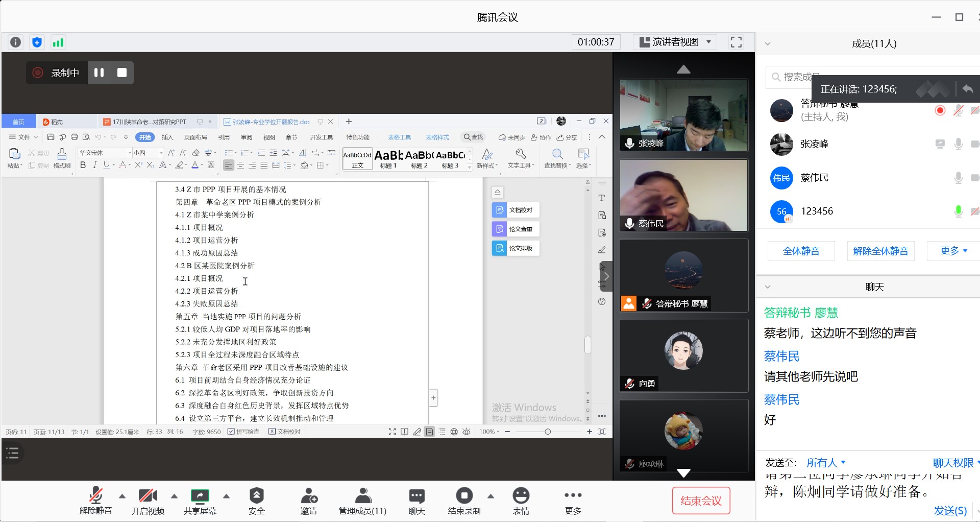This screenshot has height=522, width=980.
Task: Click 论文排版 side button
Action: click(516, 248)
